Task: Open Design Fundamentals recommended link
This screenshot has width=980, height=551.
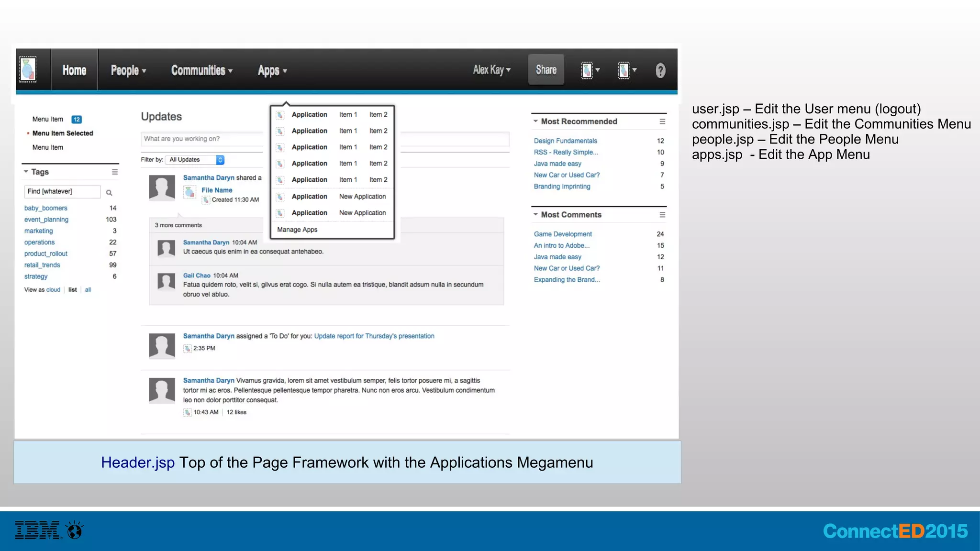Action: pos(566,141)
